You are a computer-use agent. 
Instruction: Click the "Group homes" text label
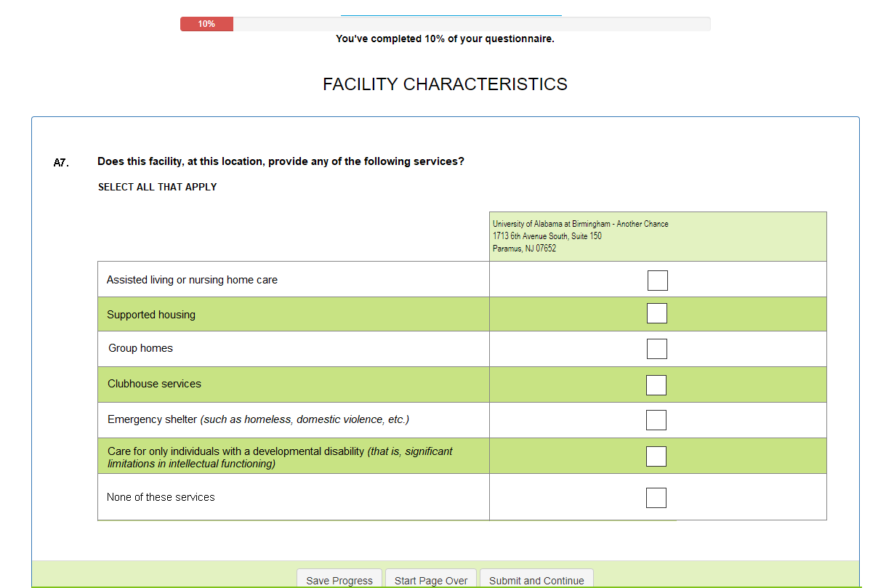point(141,348)
